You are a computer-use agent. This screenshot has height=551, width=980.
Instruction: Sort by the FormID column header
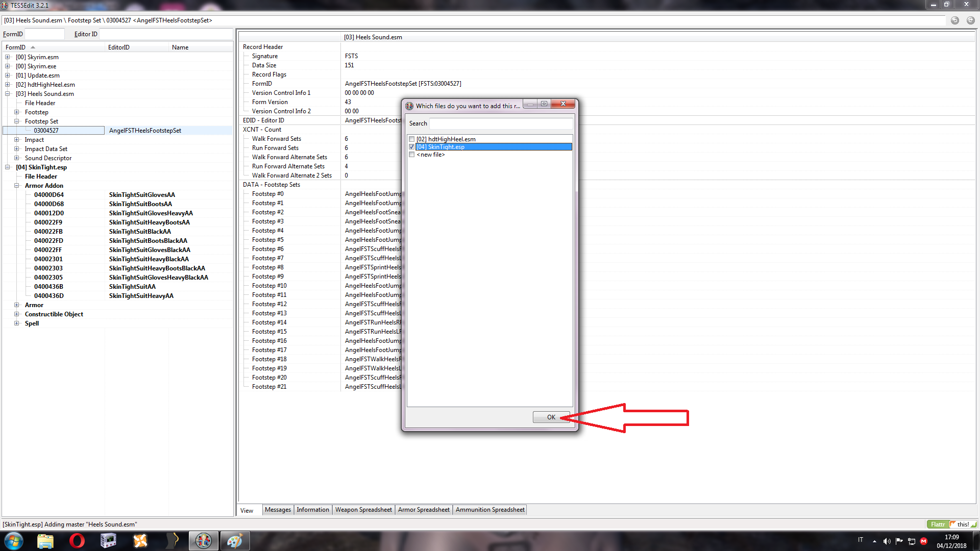point(54,47)
